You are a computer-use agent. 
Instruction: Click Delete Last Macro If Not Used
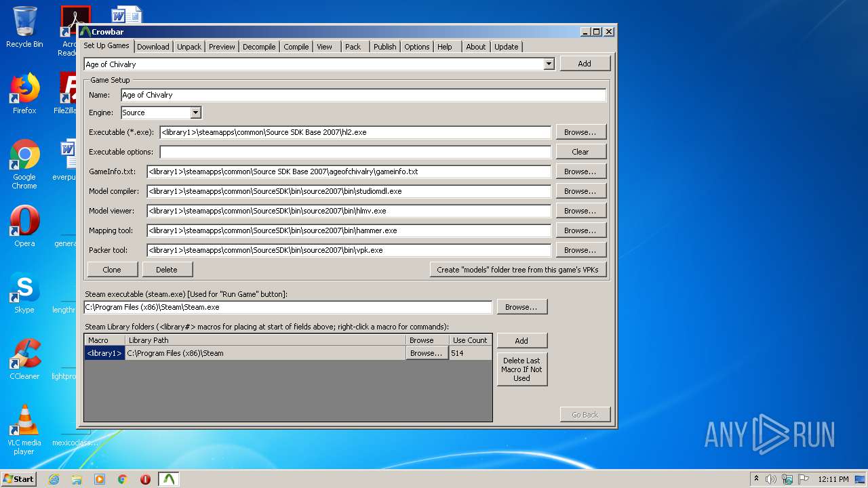[521, 369]
